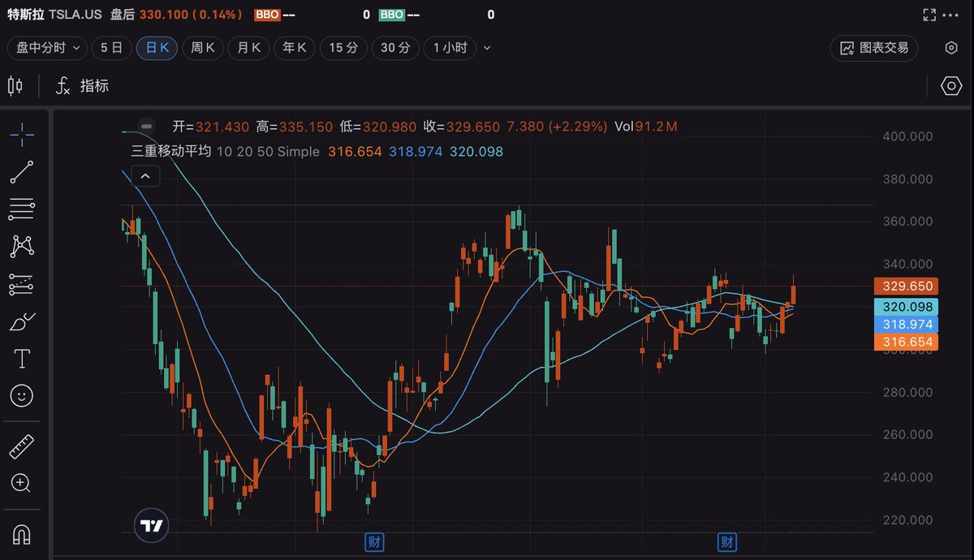The image size is (974, 560).
Task: Open chart settings hexagon icon
Action: coord(950,86)
